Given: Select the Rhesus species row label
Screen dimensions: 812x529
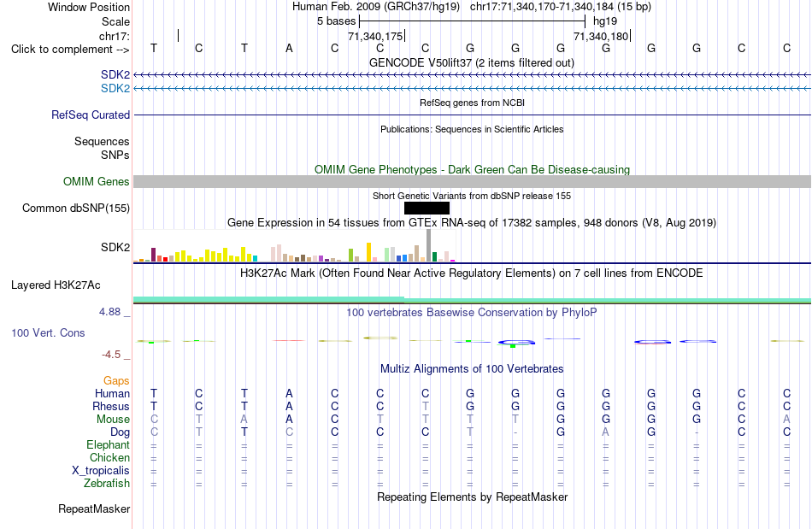Looking at the screenshot, I should [111, 406].
